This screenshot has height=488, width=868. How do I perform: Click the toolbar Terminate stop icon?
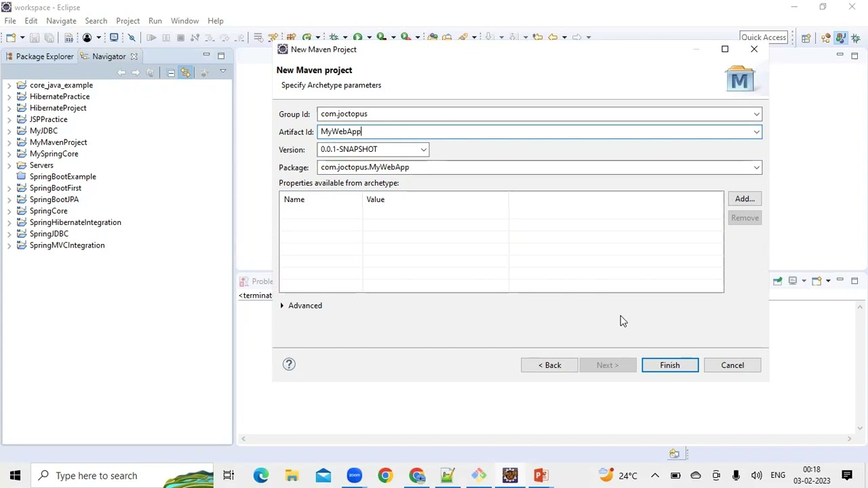click(180, 37)
